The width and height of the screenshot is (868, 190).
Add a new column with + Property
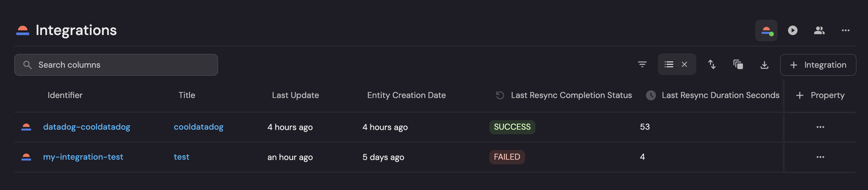[820, 96]
